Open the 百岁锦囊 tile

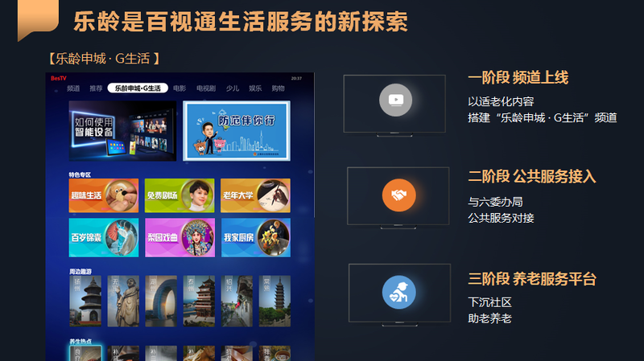[104, 237]
